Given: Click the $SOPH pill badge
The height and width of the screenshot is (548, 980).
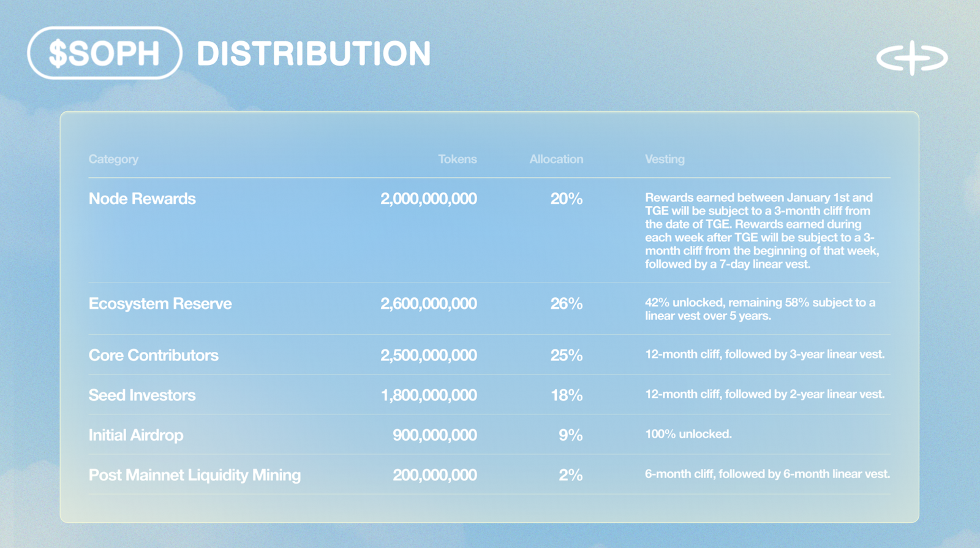Looking at the screenshot, I should click(x=104, y=53).
